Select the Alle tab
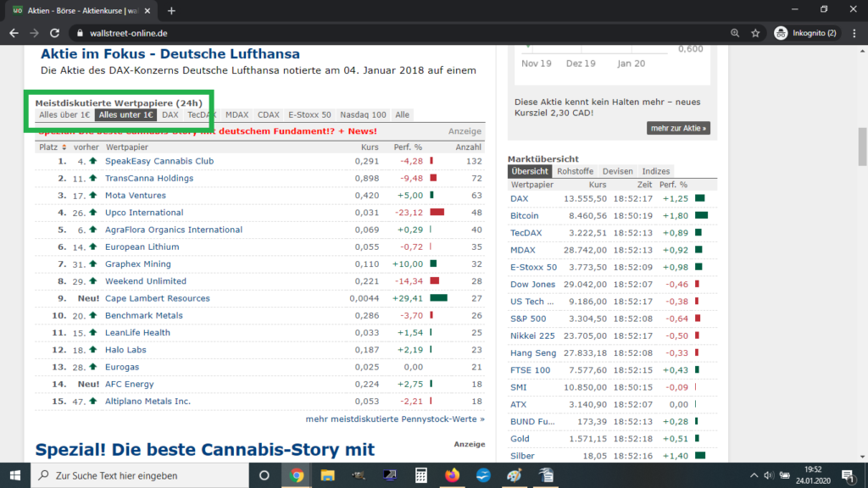The image size is (868, 488). [403, 114]
